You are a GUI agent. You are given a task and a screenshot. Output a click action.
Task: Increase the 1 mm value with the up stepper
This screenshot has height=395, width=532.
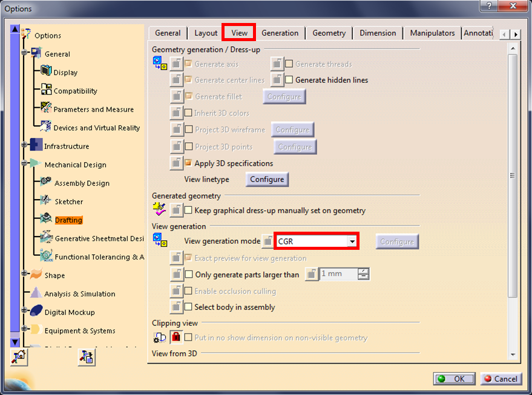363,271
